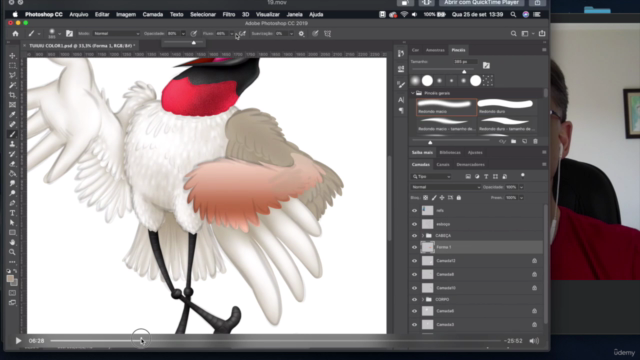This screenshot has width=640, height=360.
Task: Click Abrir com QuickTime Player button
Action: tap(481, 2)
